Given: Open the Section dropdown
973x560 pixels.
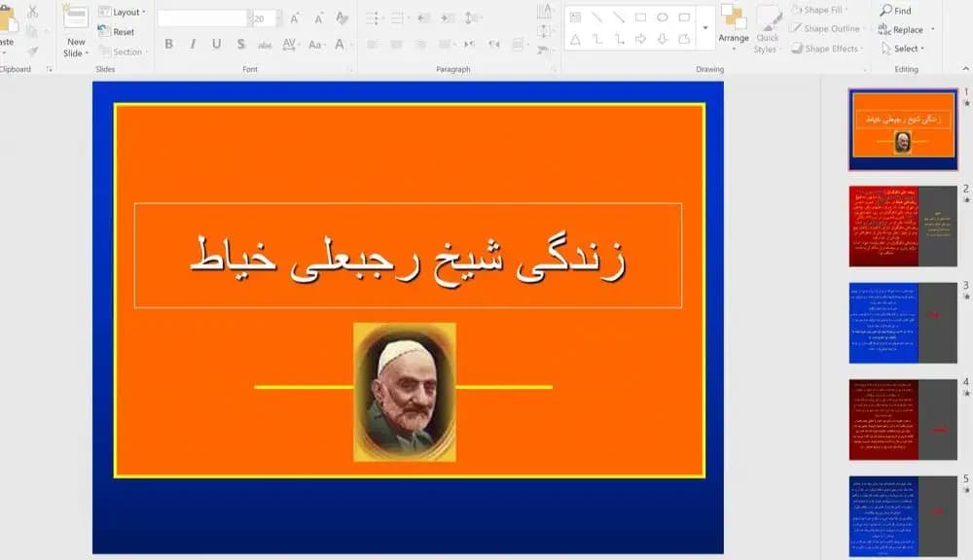Looking at the screenshot, I should point(124,52).
